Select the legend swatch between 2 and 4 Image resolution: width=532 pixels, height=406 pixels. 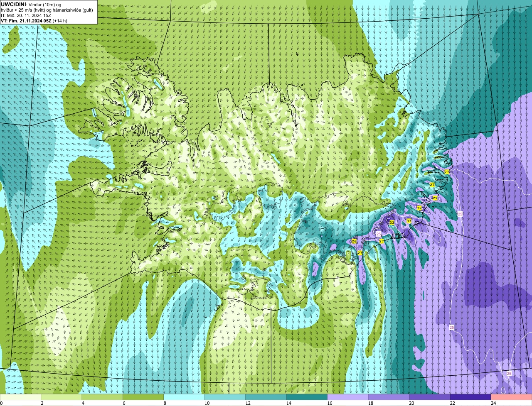click(x=62, y=397)
